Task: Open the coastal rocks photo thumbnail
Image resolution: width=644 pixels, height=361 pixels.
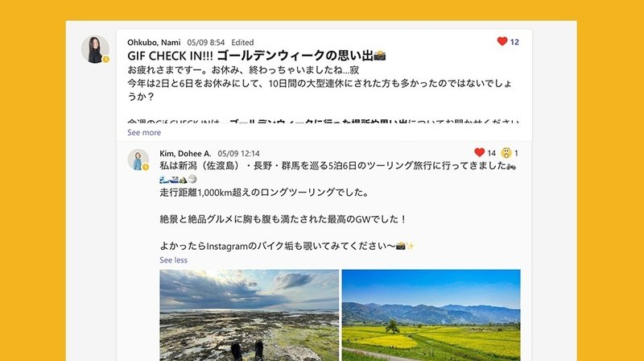Action: (x=250, y=315)
